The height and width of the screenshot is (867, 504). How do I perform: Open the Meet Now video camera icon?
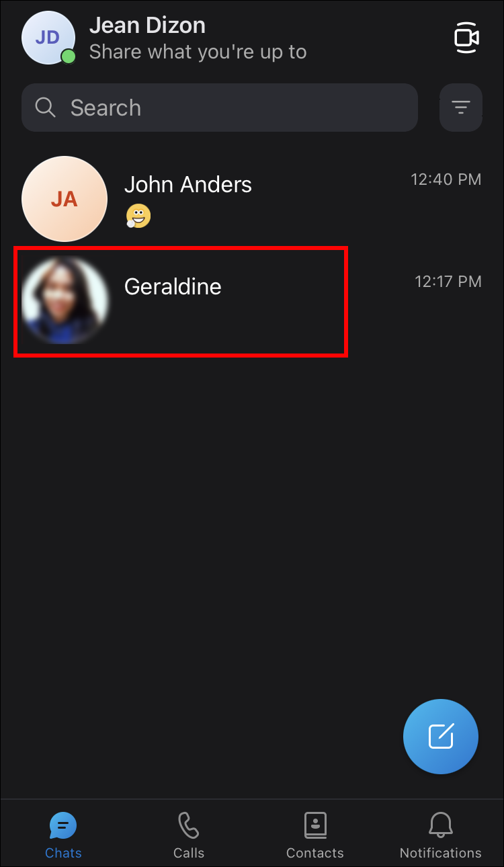(x=466, y=38)
